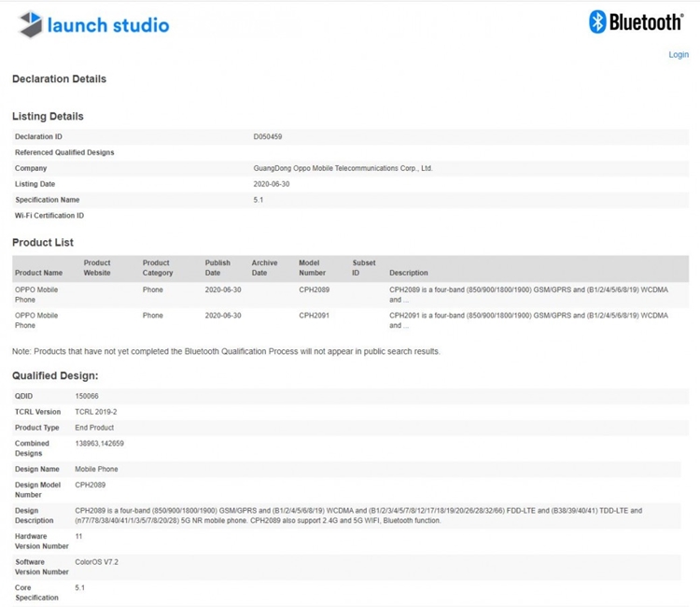700x607 pixels.
Task: Click the Product Type value End Product
Action: (94, 428)
